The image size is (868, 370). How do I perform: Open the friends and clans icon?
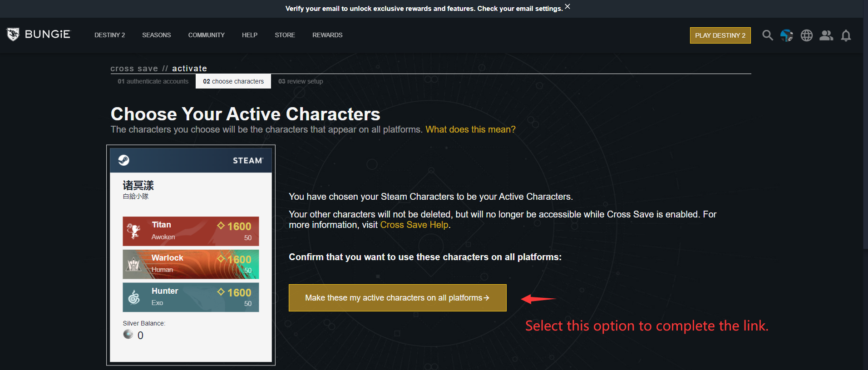pyautogui.click(x=826, y=35)
